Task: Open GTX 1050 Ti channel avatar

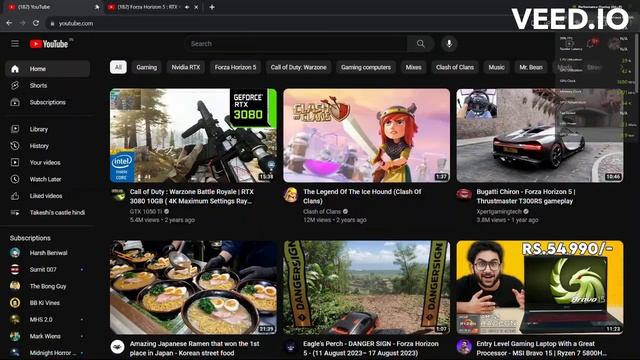Action: click(x=118, y=195)
